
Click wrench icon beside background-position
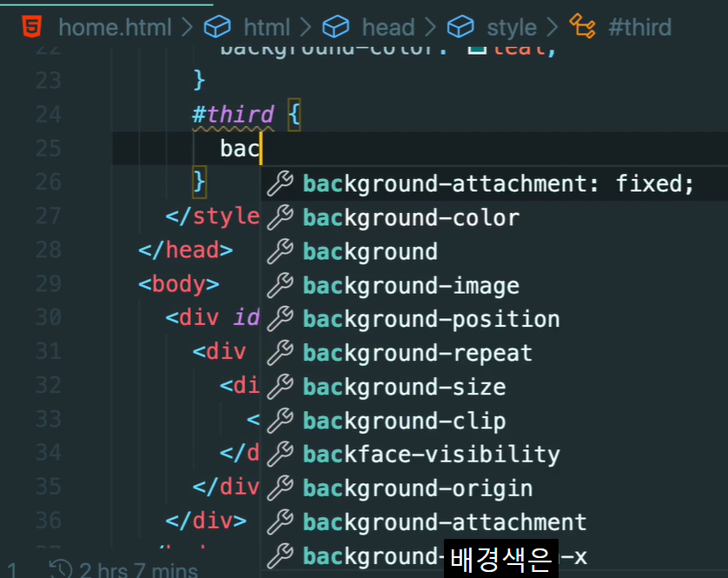(x=280, y=319)
